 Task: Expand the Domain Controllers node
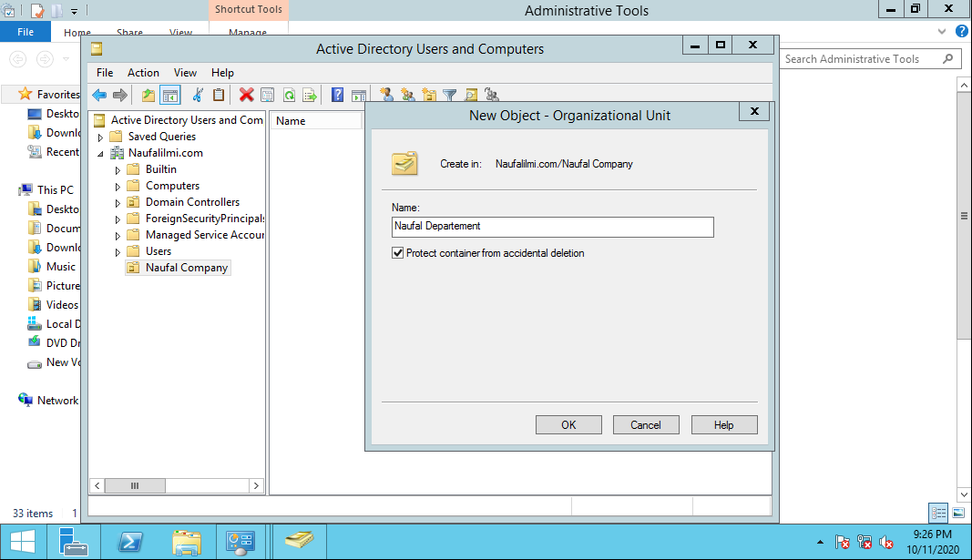[118, 202]
